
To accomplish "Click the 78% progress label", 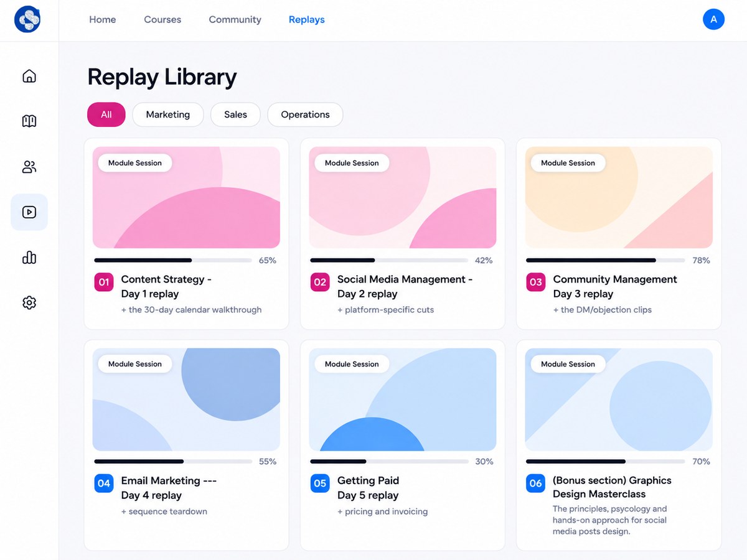I will [x=701, y=260].
